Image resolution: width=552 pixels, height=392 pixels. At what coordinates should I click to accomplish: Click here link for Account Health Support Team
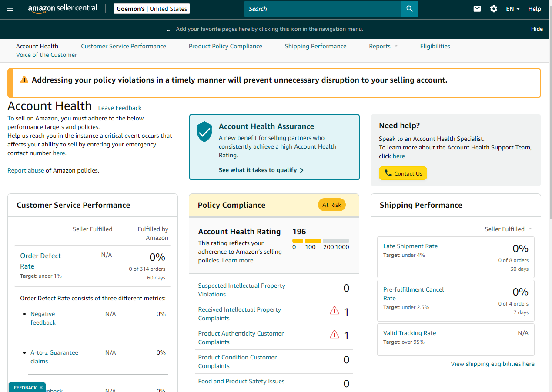(x=398, y=156)
